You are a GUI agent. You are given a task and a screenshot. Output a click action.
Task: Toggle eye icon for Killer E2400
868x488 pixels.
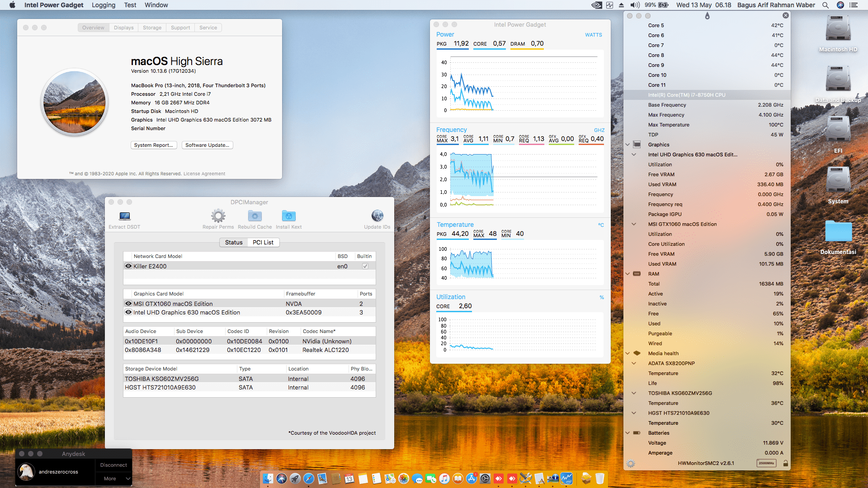point(128,266)
